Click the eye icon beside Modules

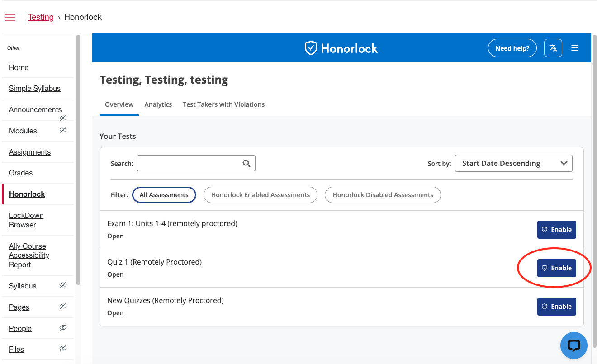click(x=63, y=130)
